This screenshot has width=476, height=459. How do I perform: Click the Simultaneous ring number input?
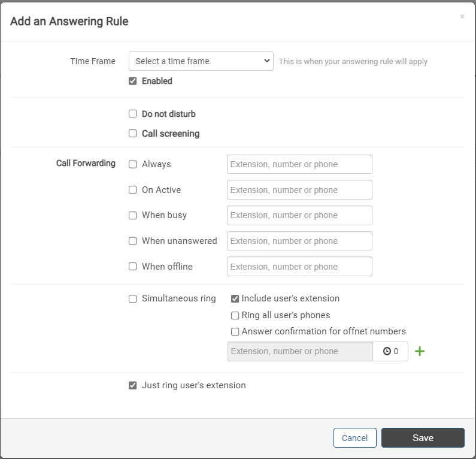click(300, 352)
